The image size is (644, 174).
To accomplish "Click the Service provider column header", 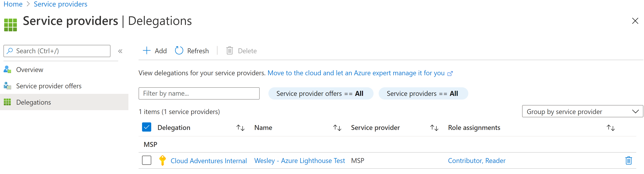I will click(x=375, y=128).
